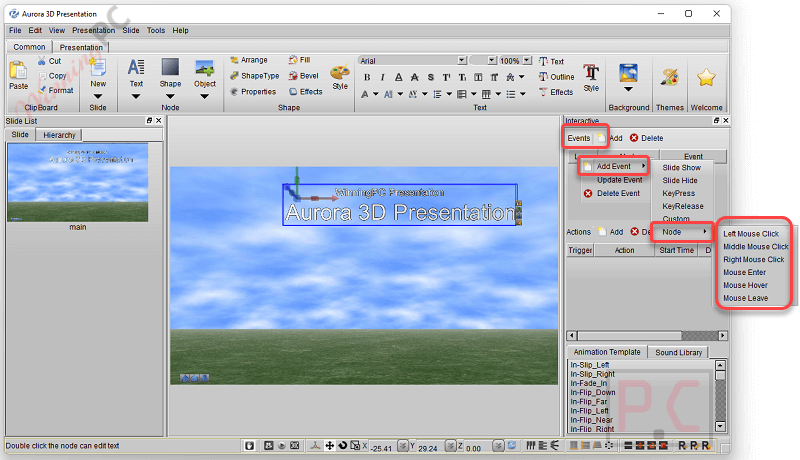Select the hand tool in status bar
Screen dimensions: 800x460
click(x=249, y=446)
